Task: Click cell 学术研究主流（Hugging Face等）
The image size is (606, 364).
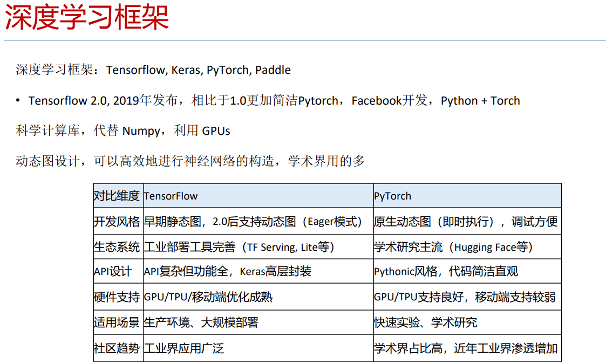Action: (x=467, y=246)
